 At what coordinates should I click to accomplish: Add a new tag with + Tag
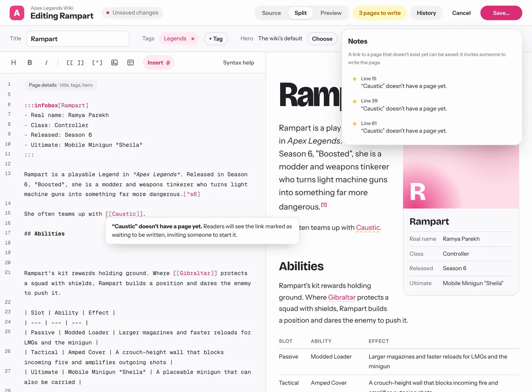(216, 39)
